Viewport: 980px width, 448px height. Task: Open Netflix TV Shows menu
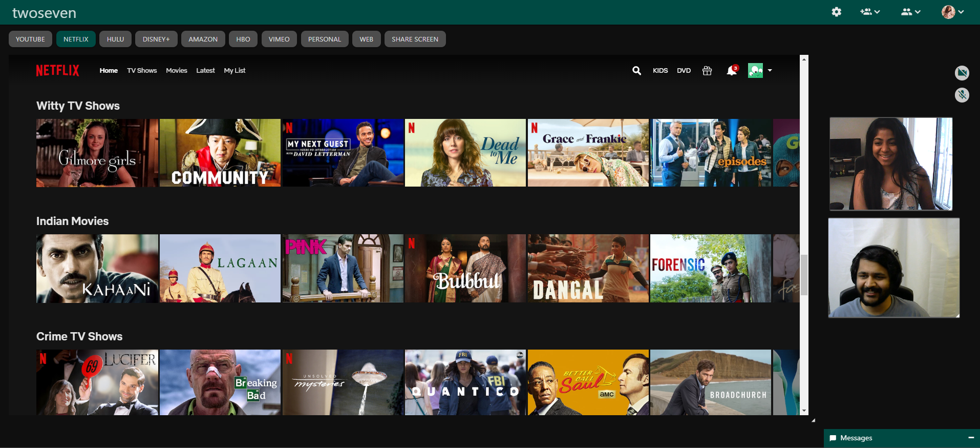click(x=142, y=71)
